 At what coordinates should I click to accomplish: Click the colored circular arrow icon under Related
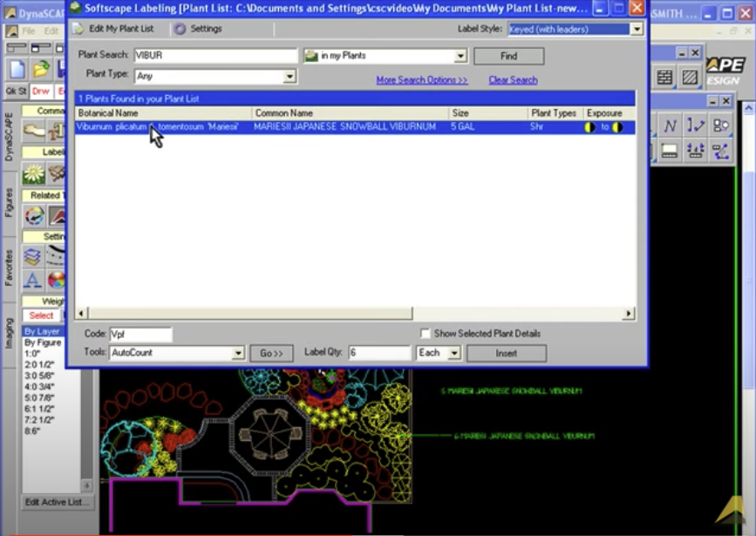click(34, 216)
